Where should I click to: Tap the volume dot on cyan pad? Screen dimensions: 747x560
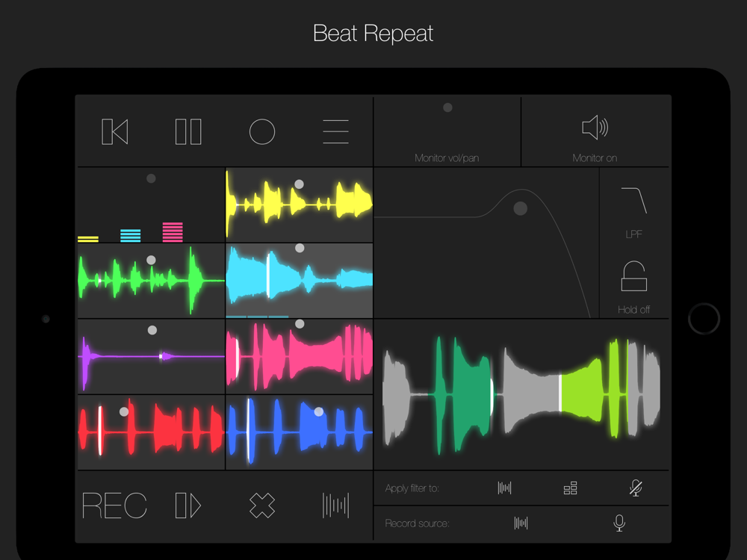point(300,248)
